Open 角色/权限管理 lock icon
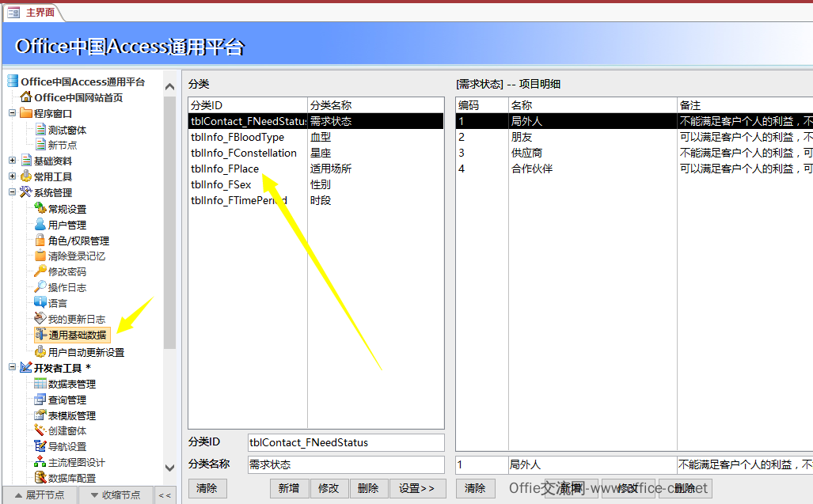The image size is (813, 504). click(40, 241)
